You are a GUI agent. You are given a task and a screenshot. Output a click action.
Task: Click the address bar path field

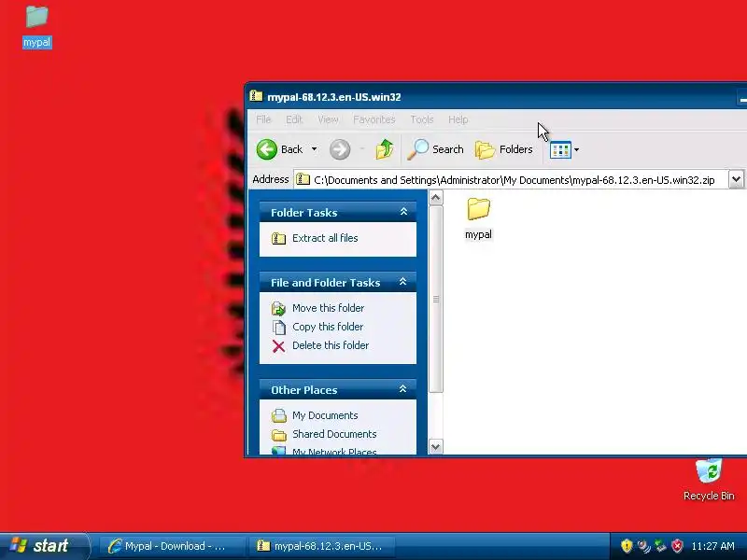pyautogui.click(x=511, y=179)
